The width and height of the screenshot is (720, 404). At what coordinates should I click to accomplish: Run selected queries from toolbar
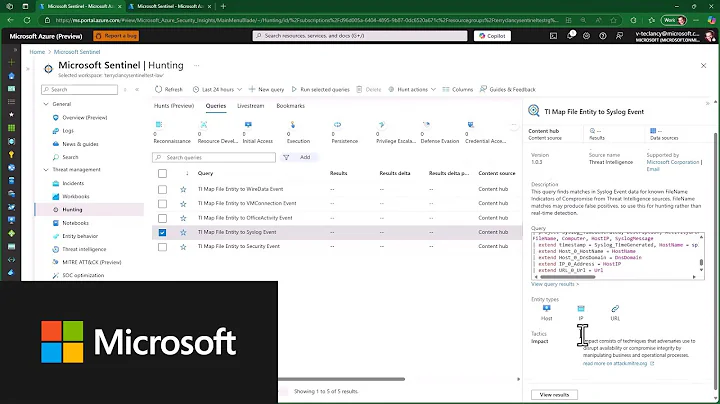click(321, 90)
